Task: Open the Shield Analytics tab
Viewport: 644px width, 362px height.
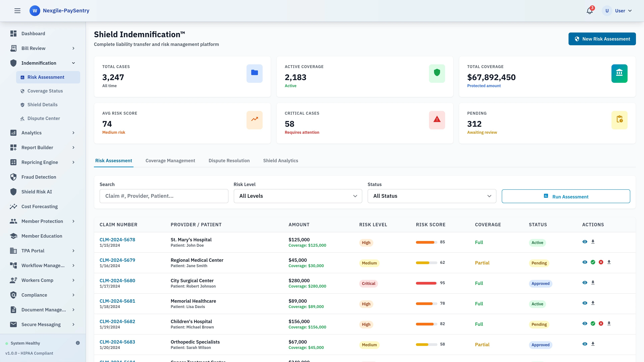Action: click(281, 161)
